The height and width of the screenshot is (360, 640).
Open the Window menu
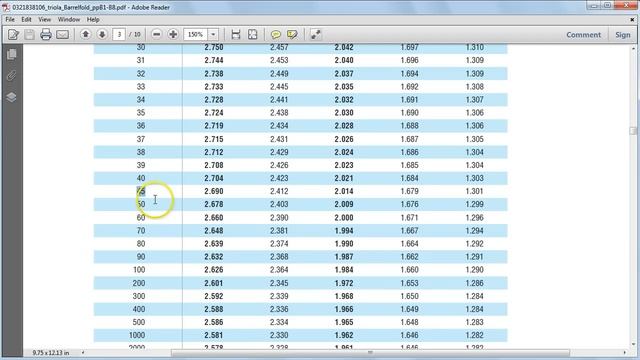(x=69, y=20)
